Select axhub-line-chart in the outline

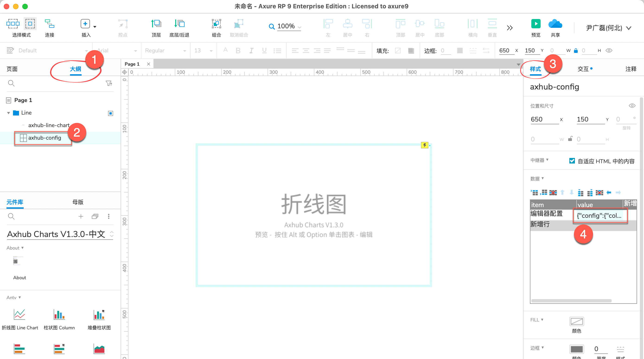[49, 125]
